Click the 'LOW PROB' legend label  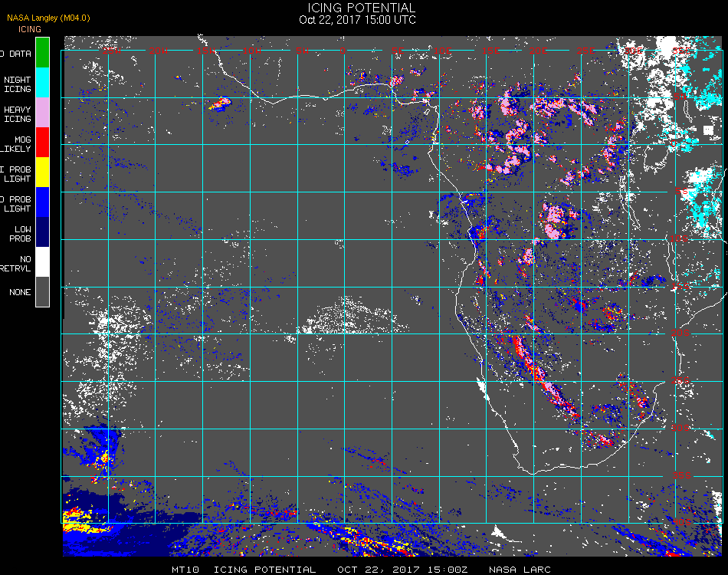[x=21, y=234]
